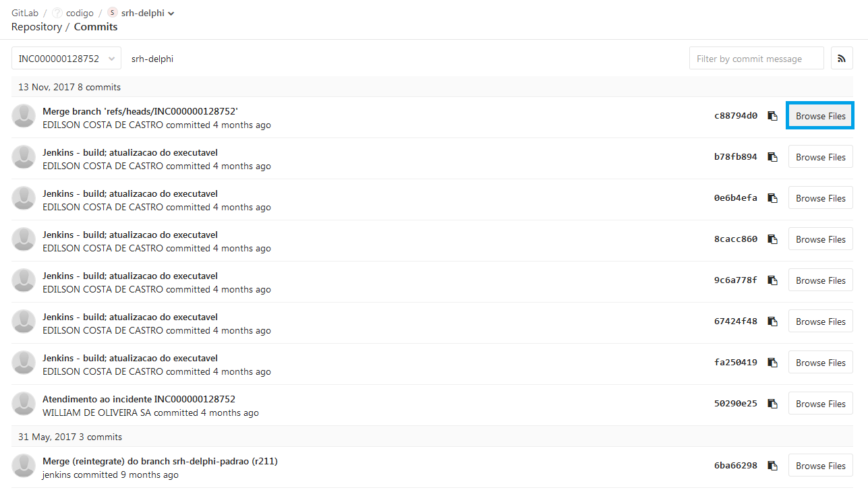
Task: Copy commit SHA c88794d0 to clipboard
Action: [773, 116]
